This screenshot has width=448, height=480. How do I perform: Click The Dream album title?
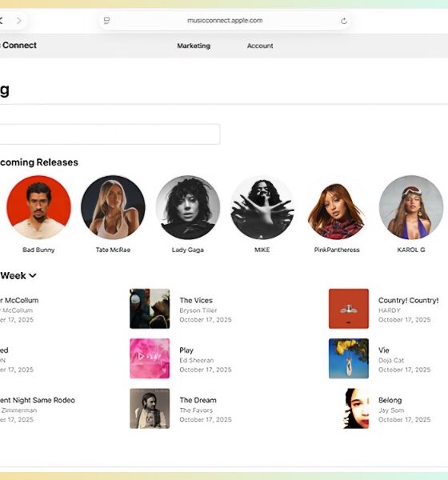click(198, 400)
